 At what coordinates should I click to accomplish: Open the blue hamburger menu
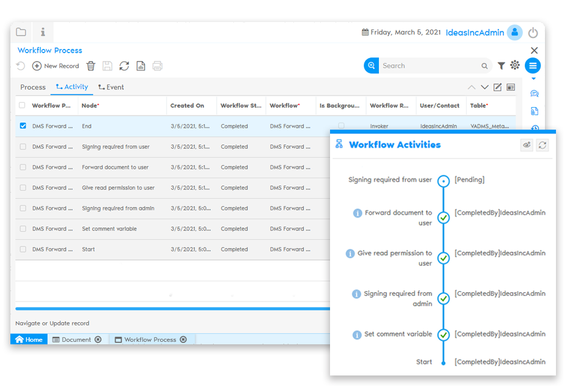pyautogui.click(x=532, y=65)
